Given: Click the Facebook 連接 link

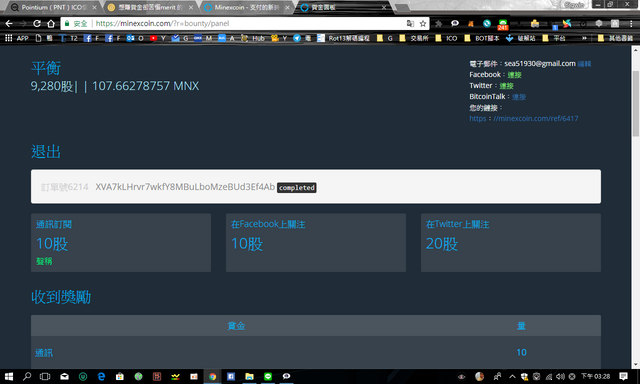Looking at the screenshot, I should click(x=514, y=75).
